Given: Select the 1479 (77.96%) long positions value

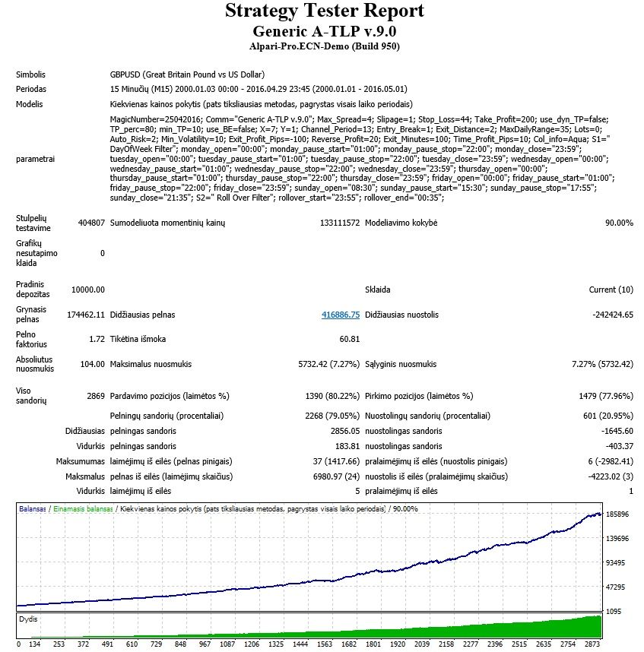Looking at the screenshot, I should coord(606,396).
